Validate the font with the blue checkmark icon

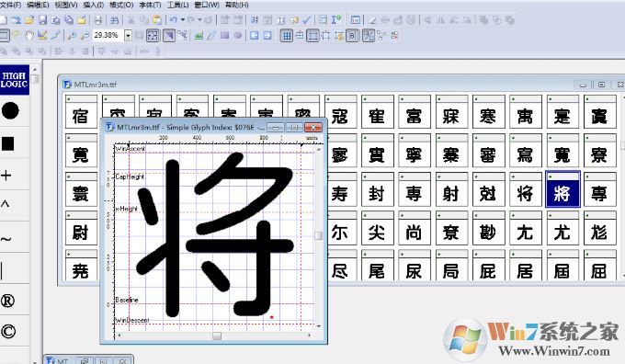coord(307,20)
